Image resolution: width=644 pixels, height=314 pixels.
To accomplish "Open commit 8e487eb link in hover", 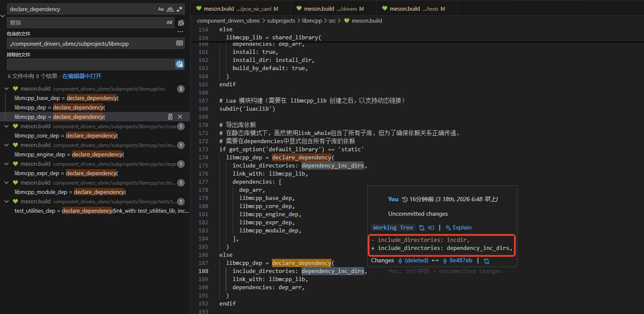I will tap(461, 261).
